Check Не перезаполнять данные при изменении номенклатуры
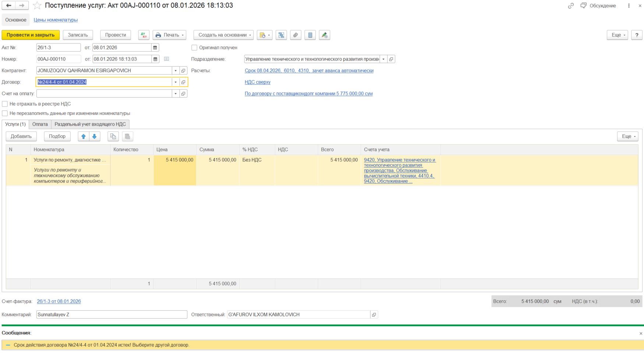 pyautogui.click(x=5, y=113)
